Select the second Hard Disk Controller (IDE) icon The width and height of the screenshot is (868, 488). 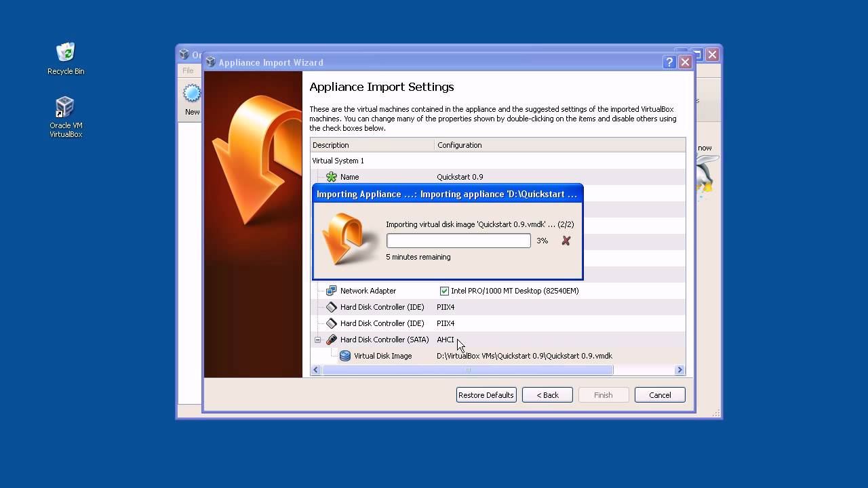tap(332, 323)
